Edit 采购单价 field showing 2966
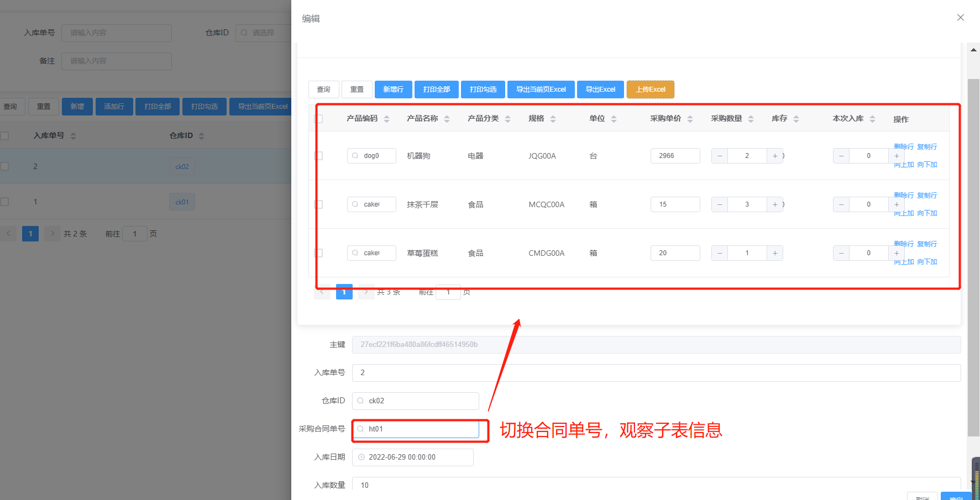This screenshot has height=500, width=980. tap(675, 156)
